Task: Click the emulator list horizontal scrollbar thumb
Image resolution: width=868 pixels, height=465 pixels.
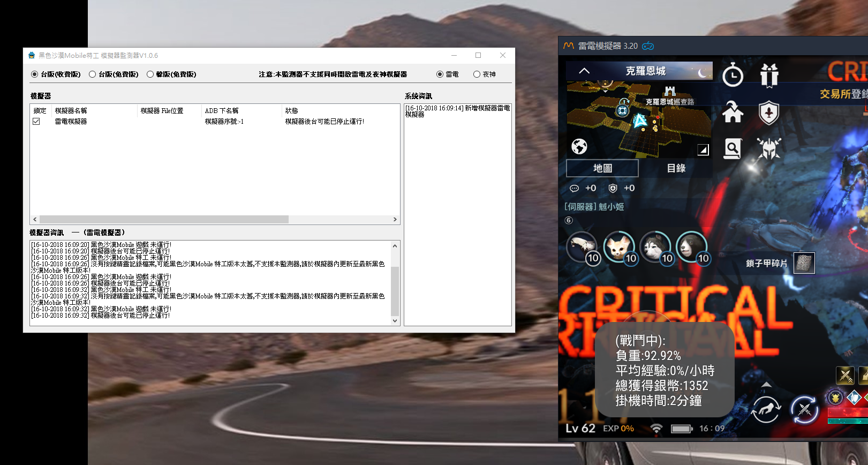Action: click(164, 220)
